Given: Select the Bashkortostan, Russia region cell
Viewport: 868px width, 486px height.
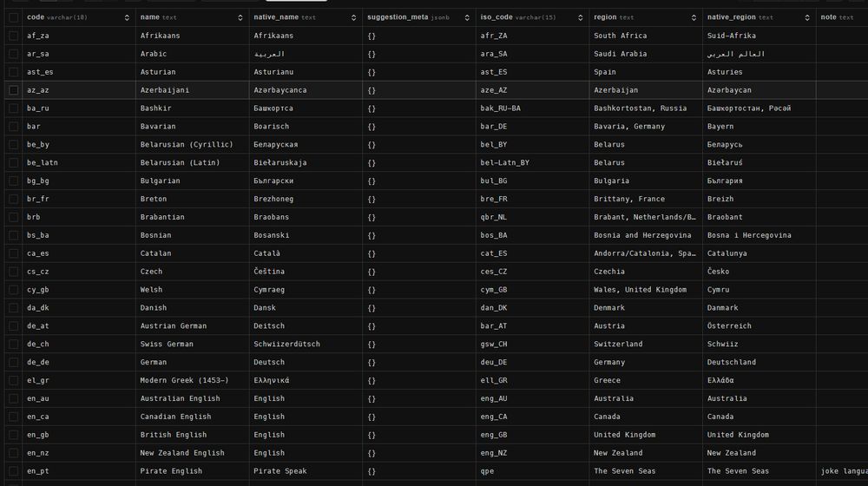Looking at the screenshot, I should (x=646, y=108).
